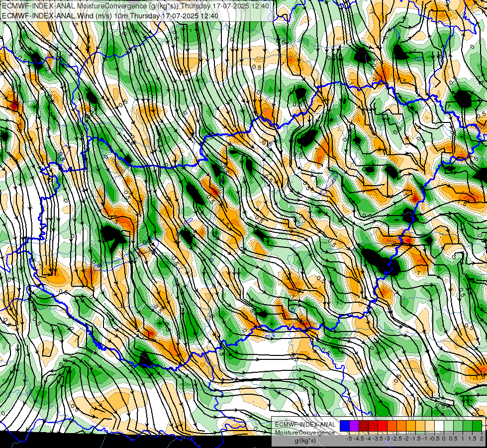Click the legend scale's positive 1.5 tick label
487x448 pixels.
[472, 439]
